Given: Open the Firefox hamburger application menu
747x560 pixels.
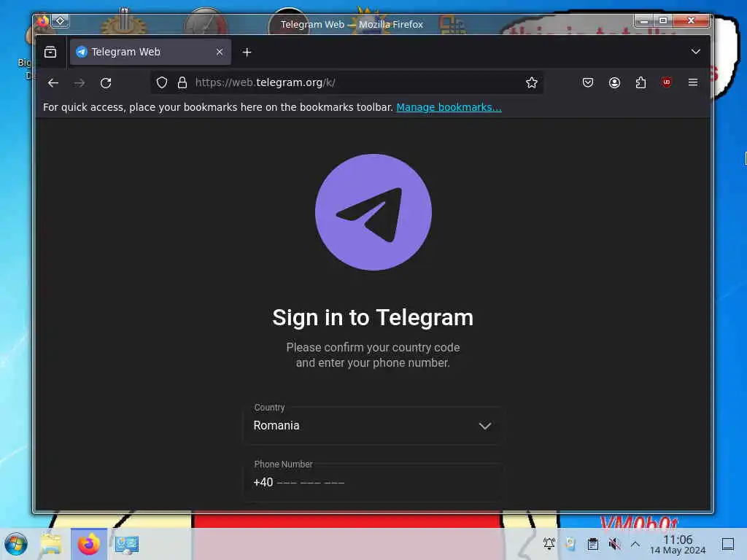Looking at the screenshot, I should [x=693, y=82].
